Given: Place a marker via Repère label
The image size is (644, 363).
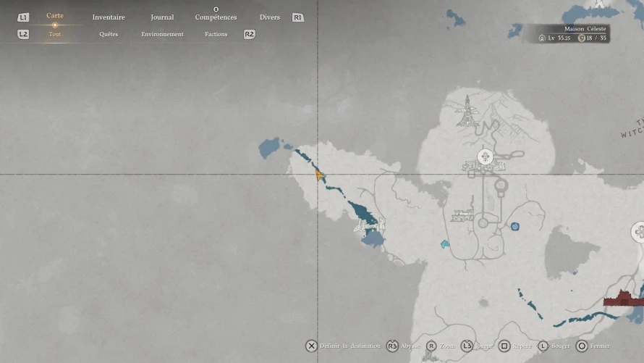Looking at the screenshot, I should 522,346.
